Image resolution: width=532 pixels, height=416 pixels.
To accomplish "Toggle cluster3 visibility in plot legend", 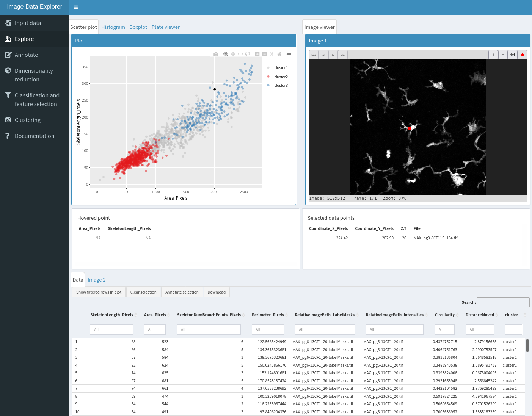I will pos(281,86).
